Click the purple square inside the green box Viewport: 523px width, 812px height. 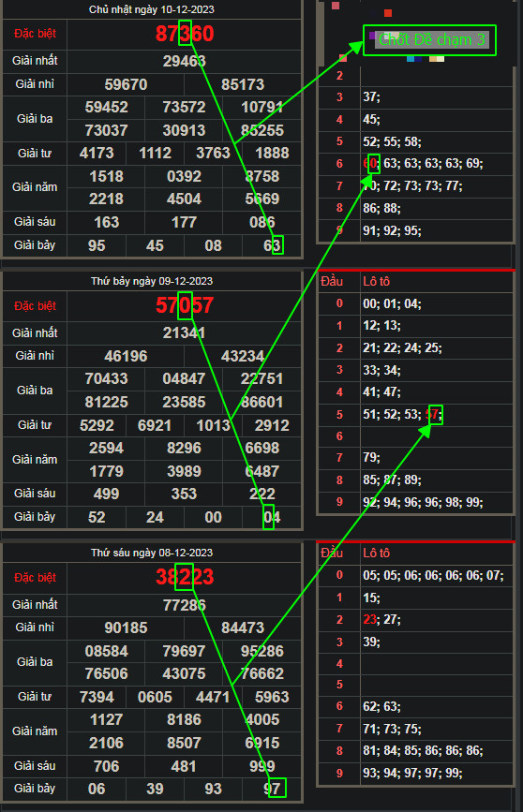372,36
